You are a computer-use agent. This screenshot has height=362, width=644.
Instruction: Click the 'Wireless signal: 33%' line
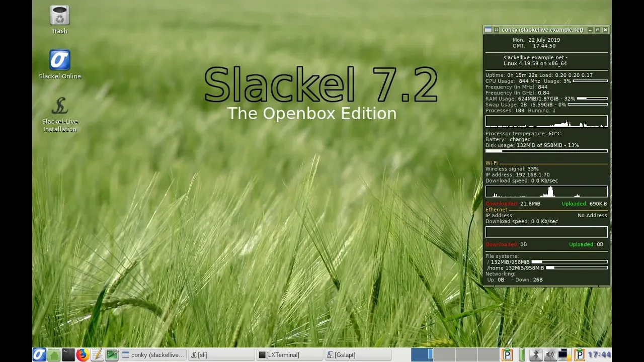(x=512, y=169)
